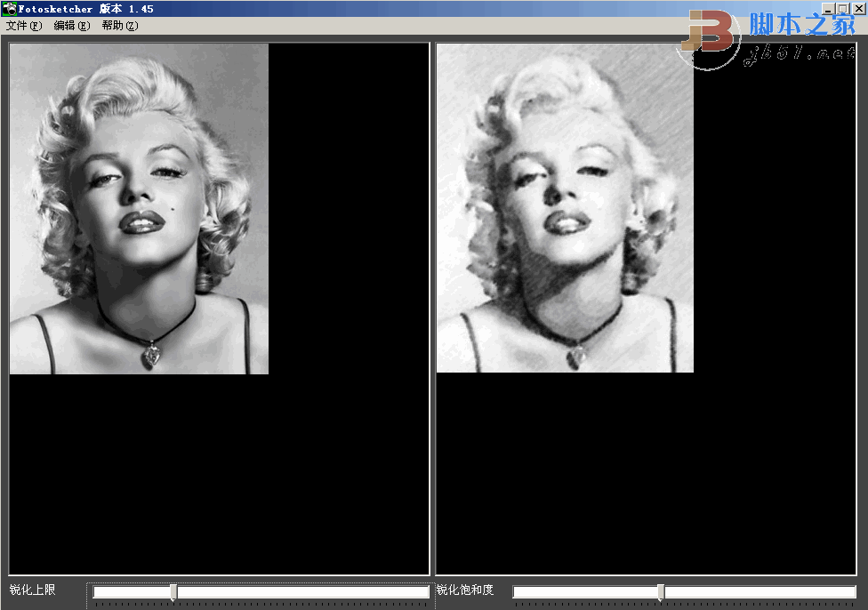Click the 锐化饱和度 label
868x610 pixels.
click(x=464, y=590)
